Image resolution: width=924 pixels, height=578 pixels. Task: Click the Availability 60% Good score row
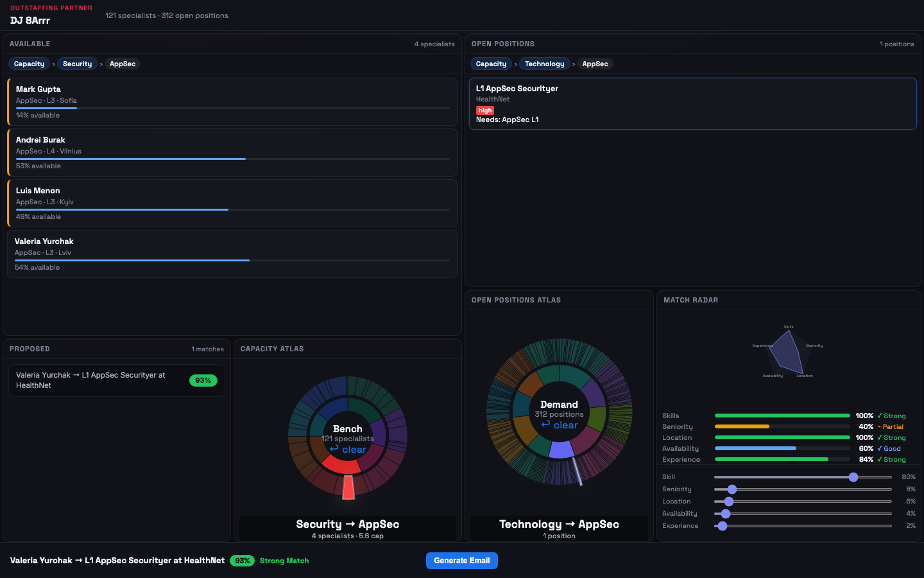784,448
